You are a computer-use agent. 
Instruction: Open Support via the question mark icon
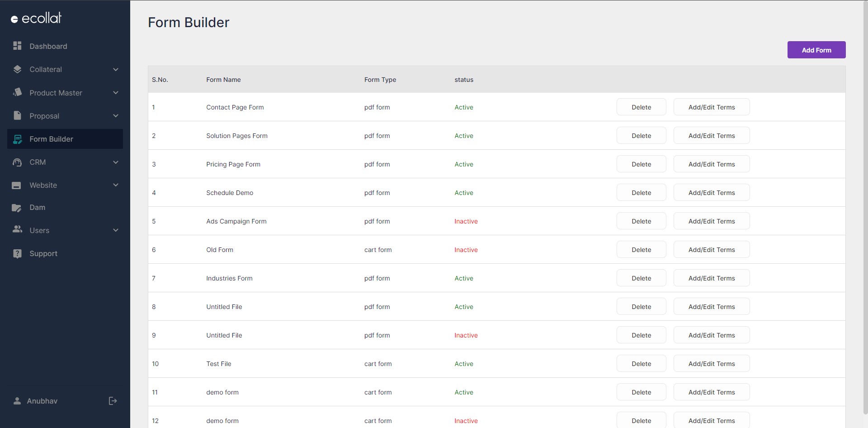[17, 253]
